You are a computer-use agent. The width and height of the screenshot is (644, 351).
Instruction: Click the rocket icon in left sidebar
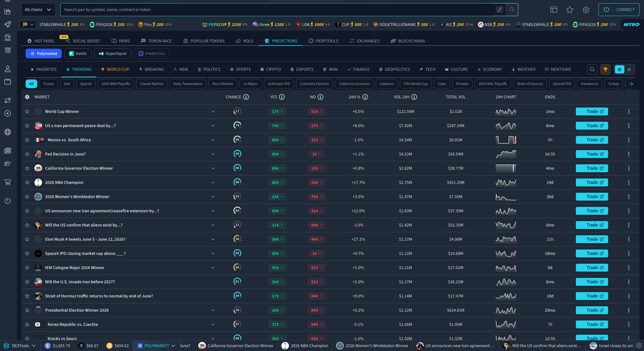(8, 24)
